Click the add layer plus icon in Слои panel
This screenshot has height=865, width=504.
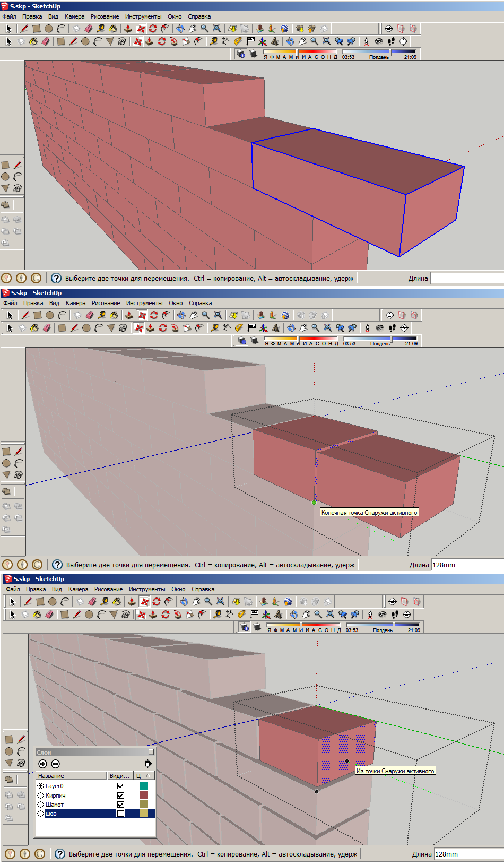point(43,764)
